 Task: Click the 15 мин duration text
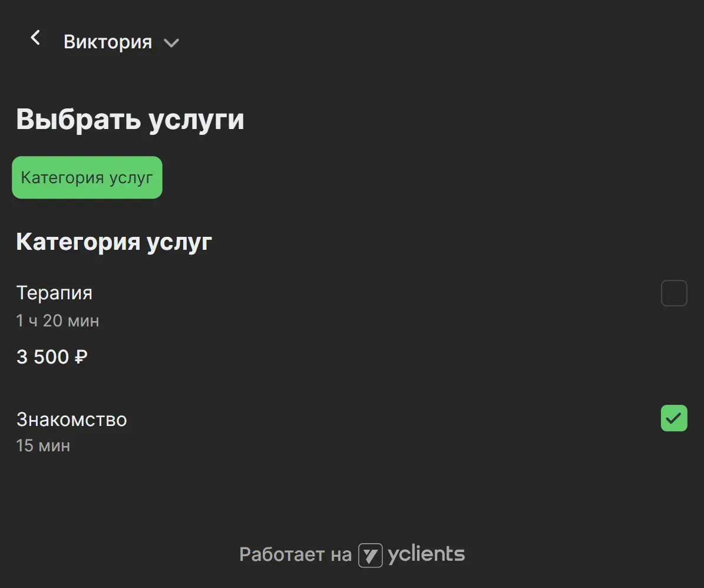pyautogui.click(x=43, y=445)
